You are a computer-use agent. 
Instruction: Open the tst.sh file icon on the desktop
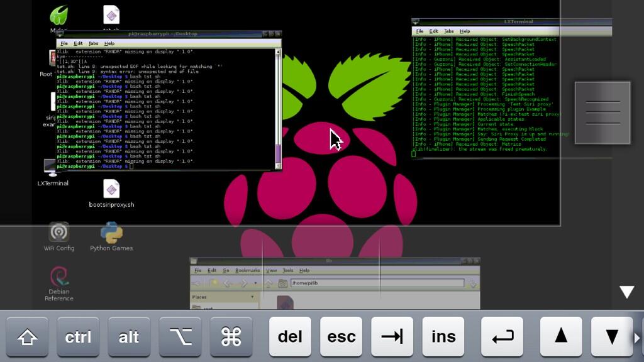111,15
